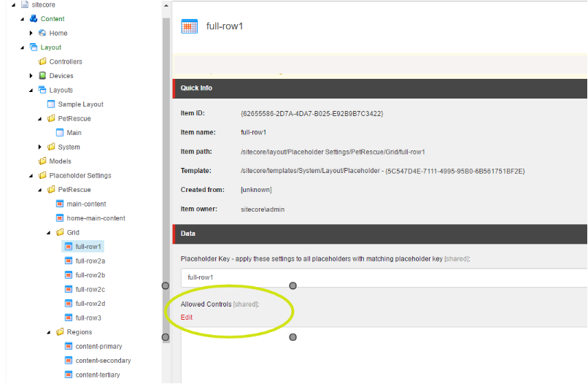Screen dimensions: 588x384
Task: Click the Controllers folder icon
Action: coord(42,61)
